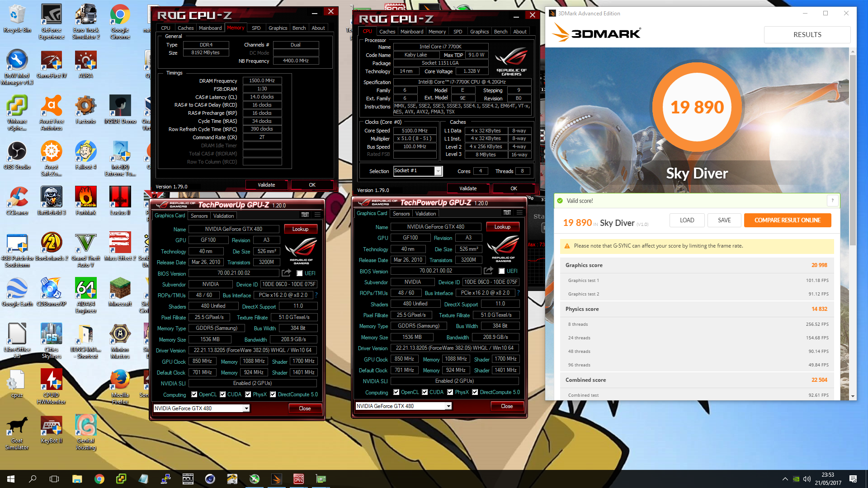Click OK button in left CPU-Z
Viewport: 868px width, 488px height.
click(x=312, y=185)
